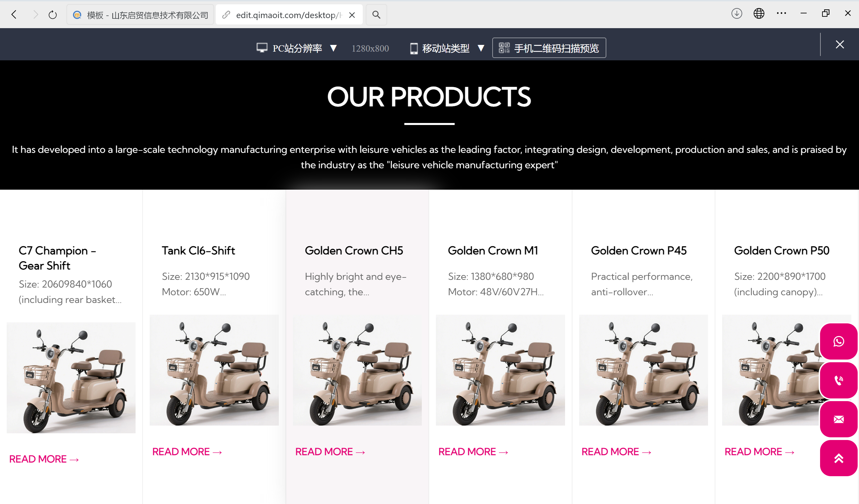Open the browser downloads icon
The image size is (859, 504).
(737, 14)
